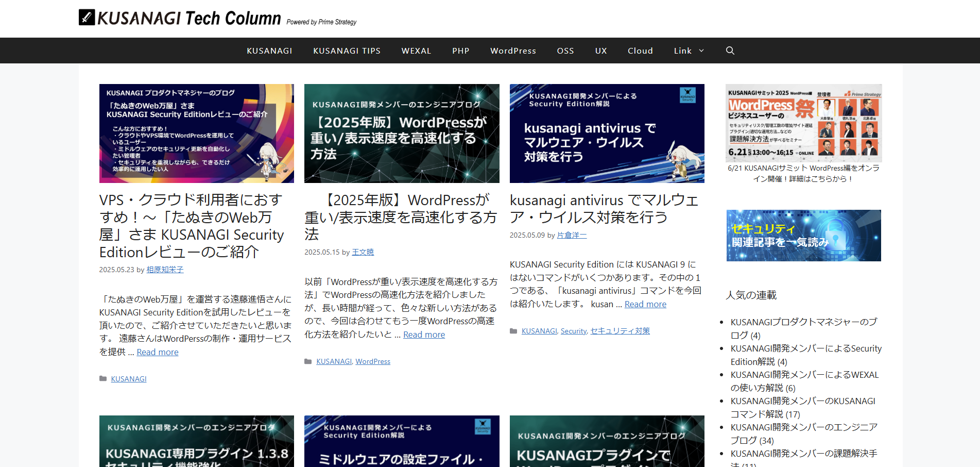The height and width of the screenshot is (467, 980).
Task: Expand the Link menu dropdown arrow
Action: coord(701,51)
